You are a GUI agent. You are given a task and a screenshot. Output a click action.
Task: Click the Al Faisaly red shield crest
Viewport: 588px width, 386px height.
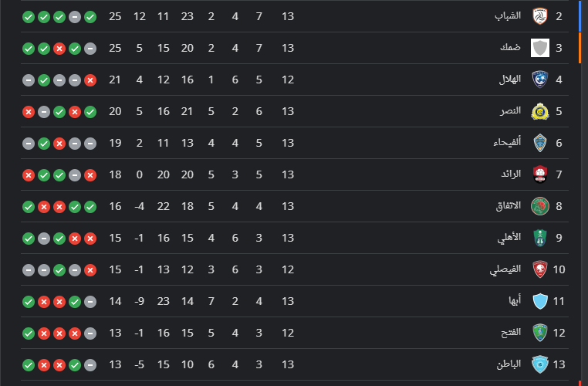coord(540,269)
